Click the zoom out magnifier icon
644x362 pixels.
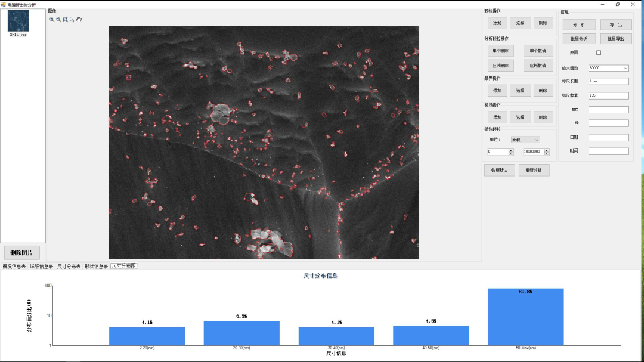pos(58,20)
